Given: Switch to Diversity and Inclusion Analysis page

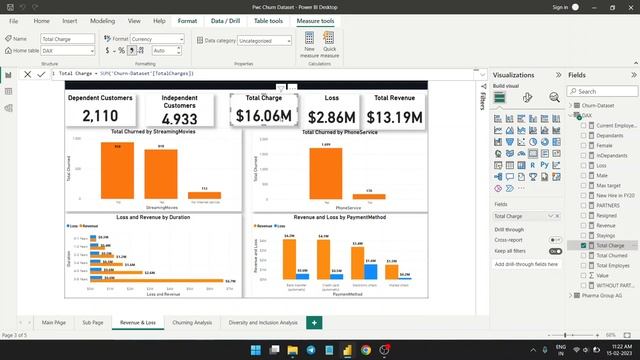Looking at the screenshot, I should tap(263, 322).
